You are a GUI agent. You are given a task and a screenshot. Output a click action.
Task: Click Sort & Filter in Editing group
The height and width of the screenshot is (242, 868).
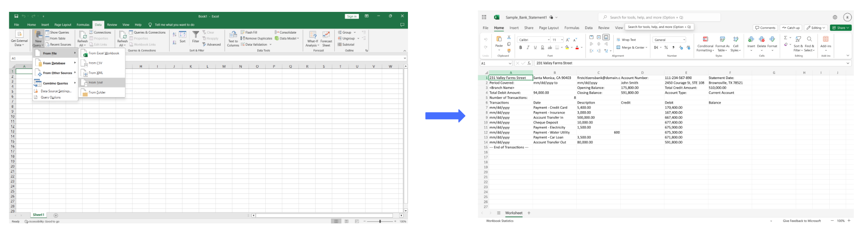(x=798, y=44)
